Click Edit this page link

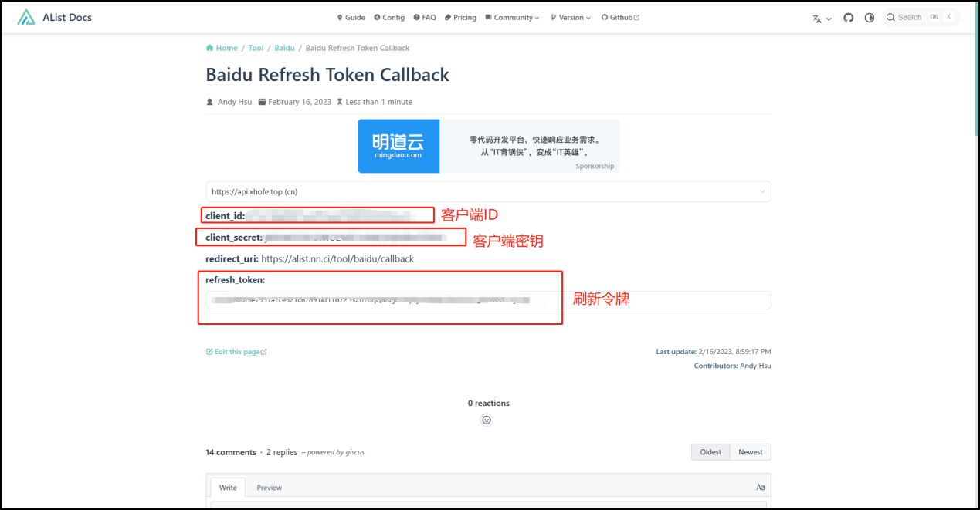(x=236, y=352)
